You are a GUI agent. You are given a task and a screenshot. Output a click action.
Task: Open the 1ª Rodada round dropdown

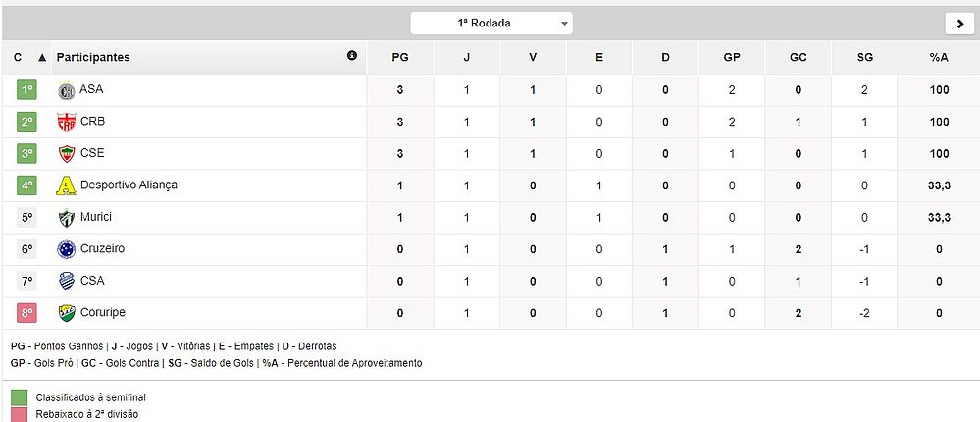(x=490, y=24)
